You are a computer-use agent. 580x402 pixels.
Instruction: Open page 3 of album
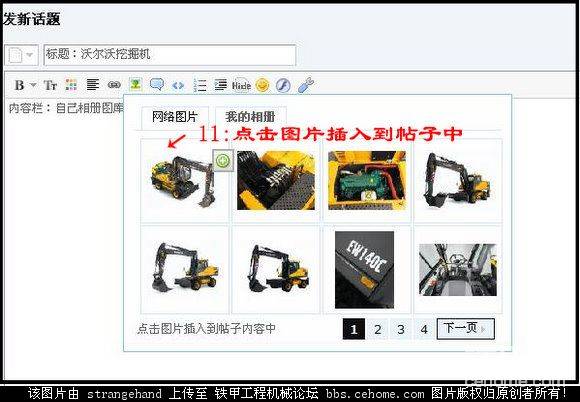tap(401, 329)
